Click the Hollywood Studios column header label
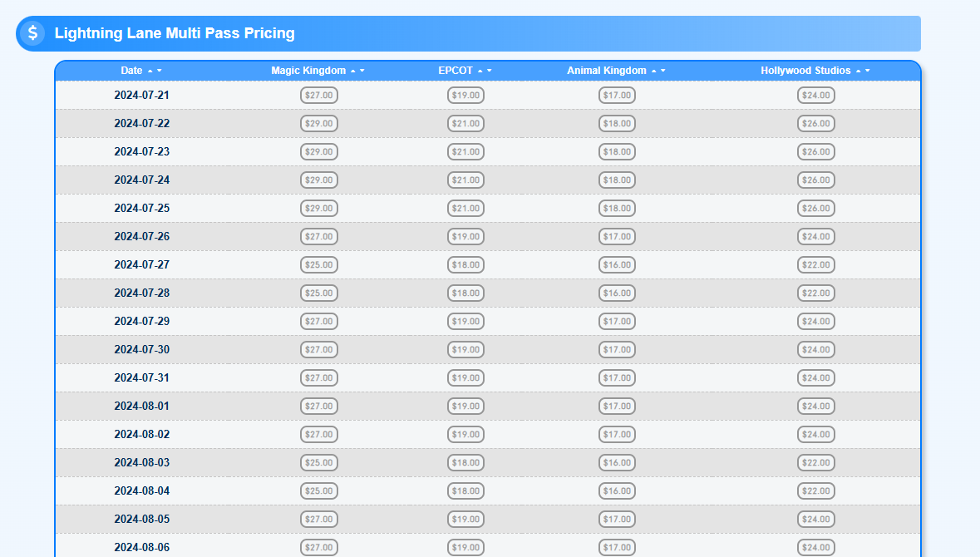The width and height of the screenshot is (980, 557). pyautogui.click(x=805, y=71)
